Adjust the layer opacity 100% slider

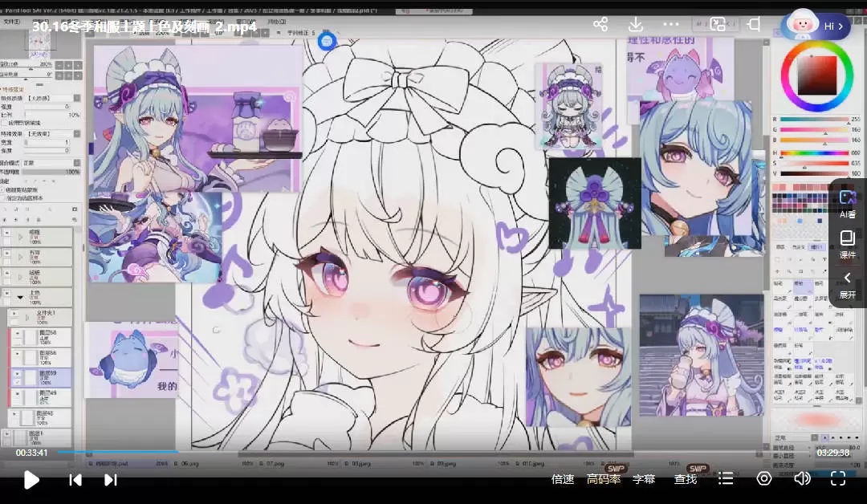[51, 172]
